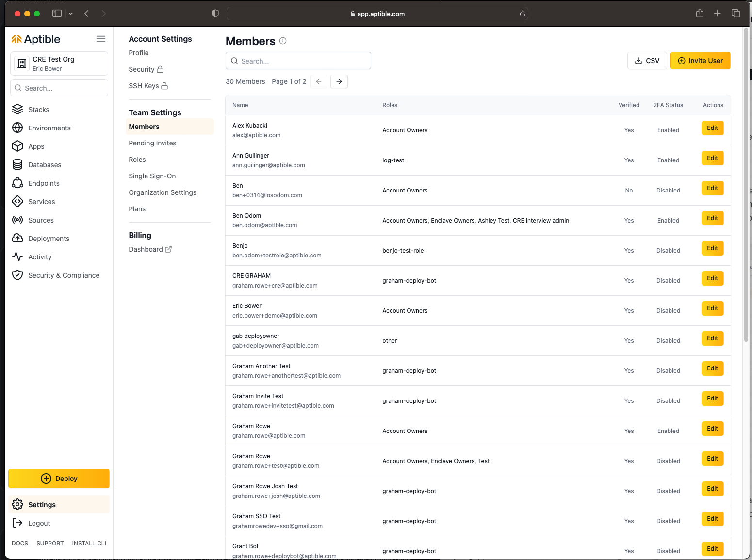
Task: Edit gab deployowner member row
Action: pos(713,338)
